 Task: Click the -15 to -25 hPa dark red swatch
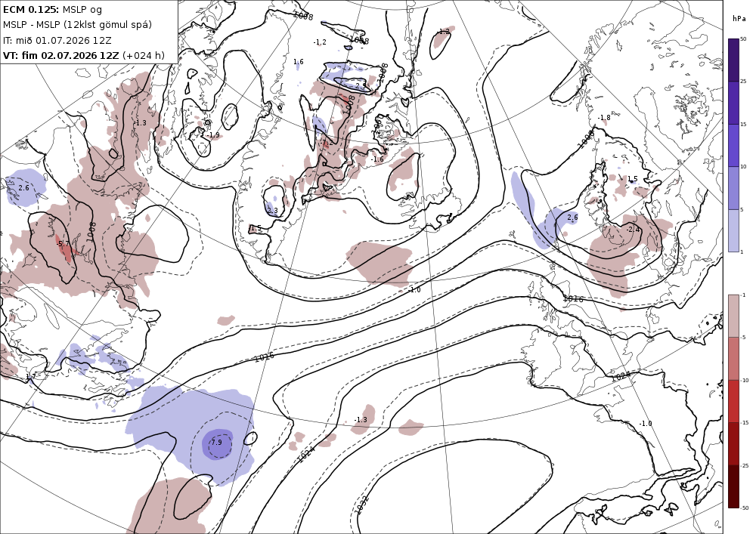pos(733,443)
